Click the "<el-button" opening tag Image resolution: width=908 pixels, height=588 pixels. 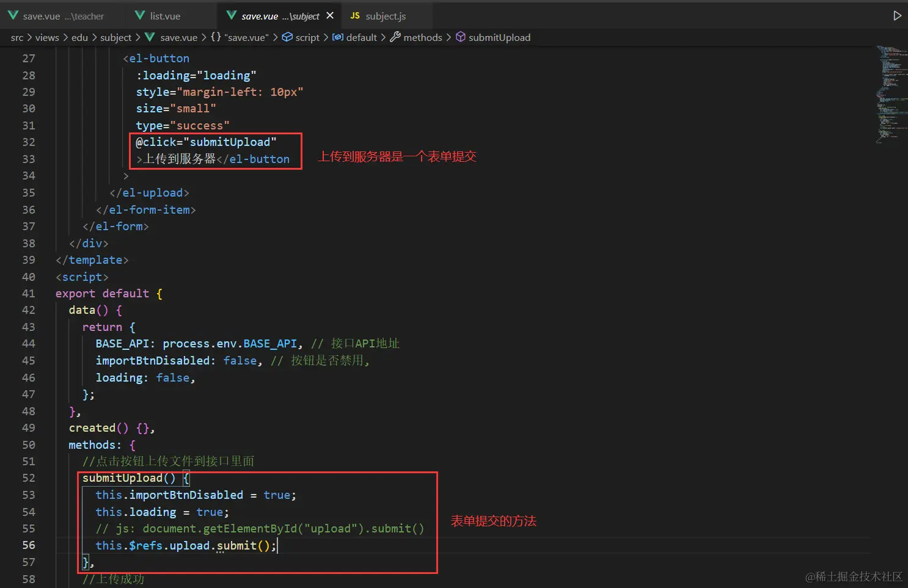156,59
